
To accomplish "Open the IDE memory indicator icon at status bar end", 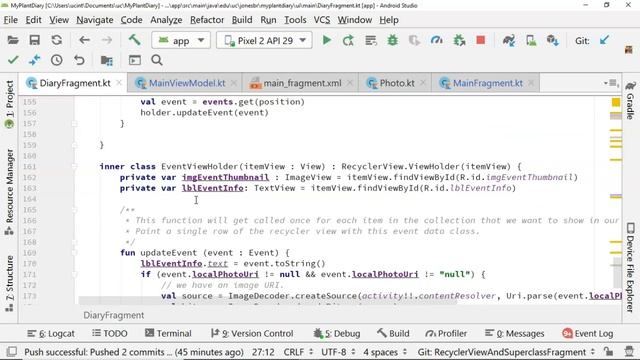I will 629,351.
